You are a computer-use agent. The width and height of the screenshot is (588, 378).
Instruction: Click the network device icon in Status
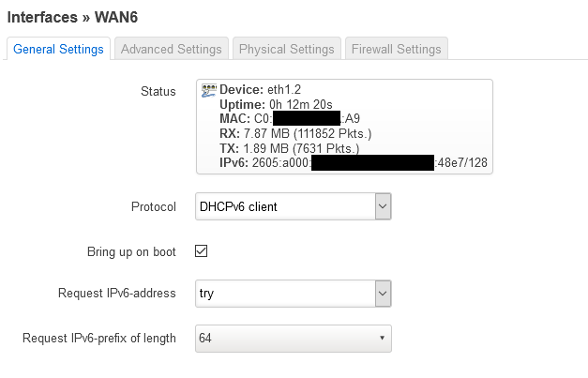tap(209, 90)
